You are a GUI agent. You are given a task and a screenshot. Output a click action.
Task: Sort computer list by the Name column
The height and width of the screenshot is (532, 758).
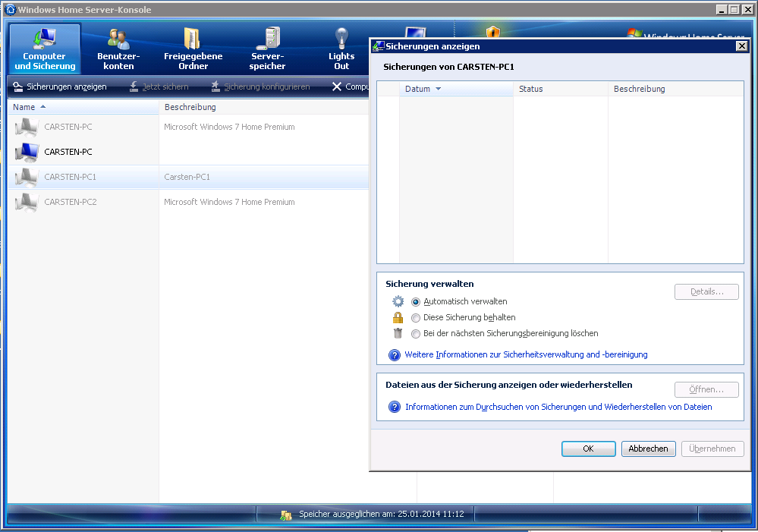click(83, 107)
